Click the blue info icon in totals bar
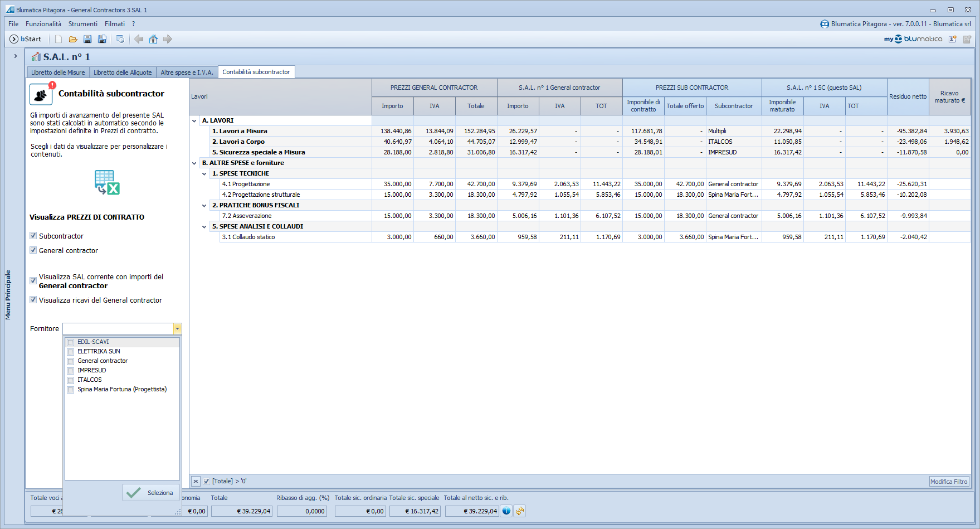 tap(506, 511)
